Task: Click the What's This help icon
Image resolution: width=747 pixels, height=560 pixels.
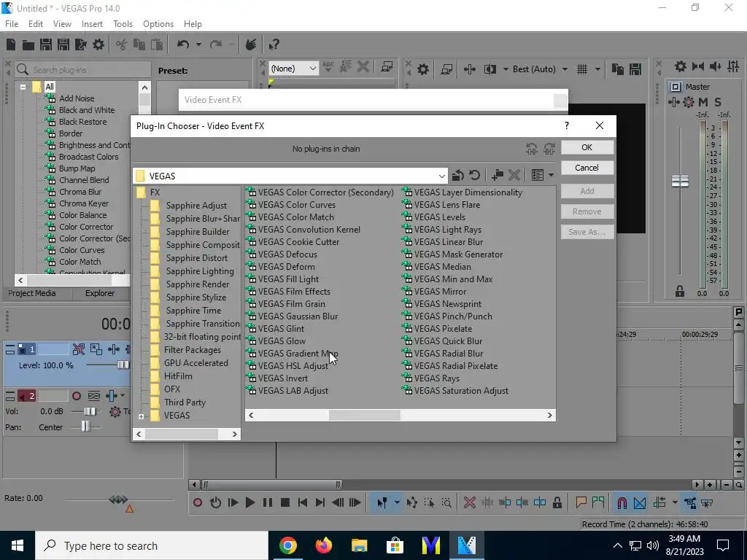Action: pyautogui.click(x=274, y=44)
